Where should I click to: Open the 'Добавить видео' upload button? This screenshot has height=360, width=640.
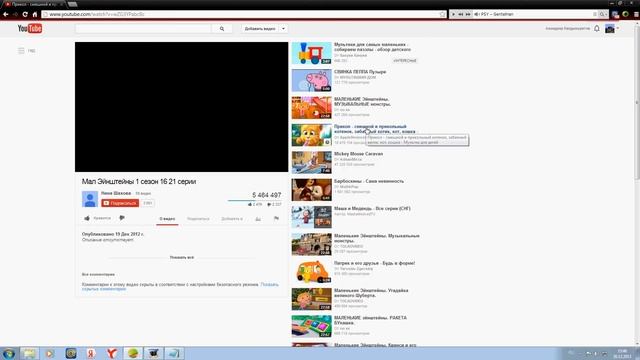coord(260,29)
